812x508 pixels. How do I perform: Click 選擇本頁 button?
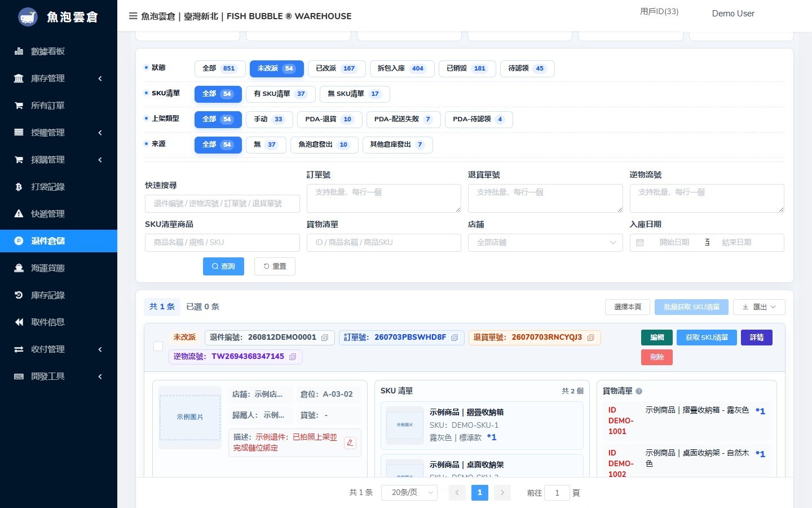pos(628,307)
